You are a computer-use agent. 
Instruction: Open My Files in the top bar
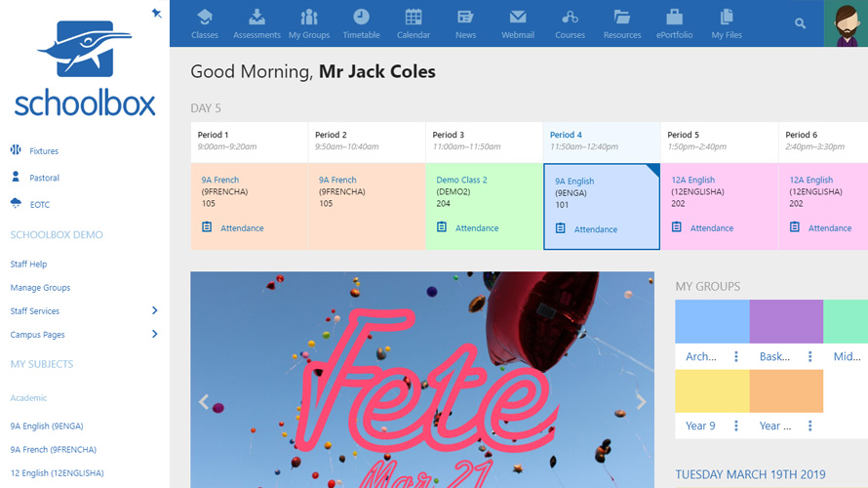[727, 23]
